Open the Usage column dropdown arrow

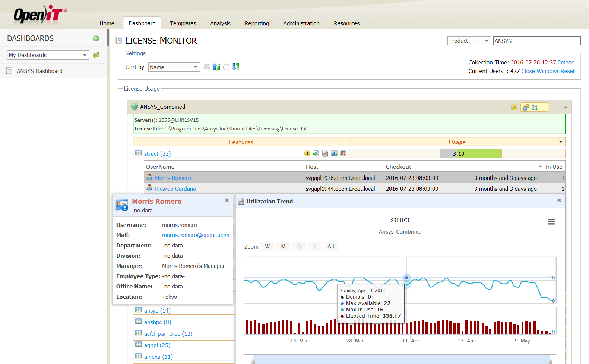point(560,142)
